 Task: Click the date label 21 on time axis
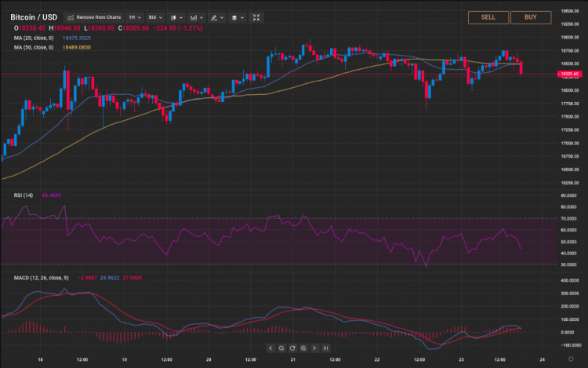pos(293,359)
